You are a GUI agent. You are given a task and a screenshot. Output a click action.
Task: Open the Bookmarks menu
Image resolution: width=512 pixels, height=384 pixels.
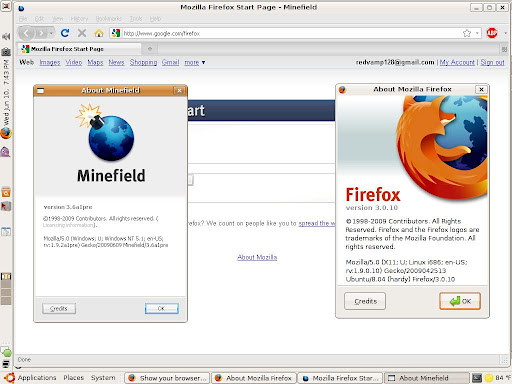(x=109, y=19)
